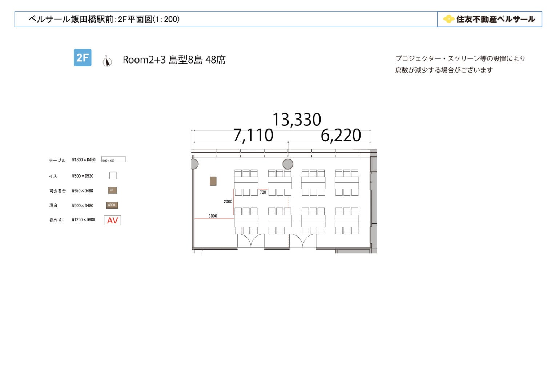Click the 2000 spacing dimension label
Viewport: 555px width, 392px height.
[228, 202]
